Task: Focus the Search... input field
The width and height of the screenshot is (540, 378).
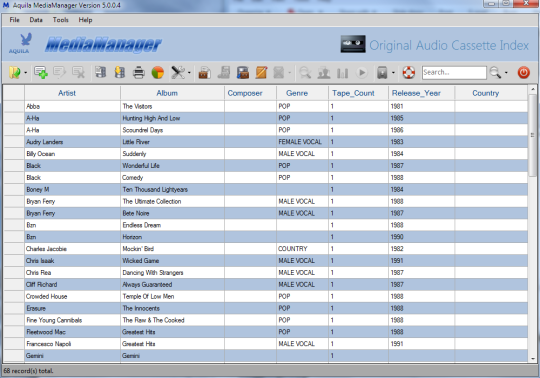Action: 454,73
